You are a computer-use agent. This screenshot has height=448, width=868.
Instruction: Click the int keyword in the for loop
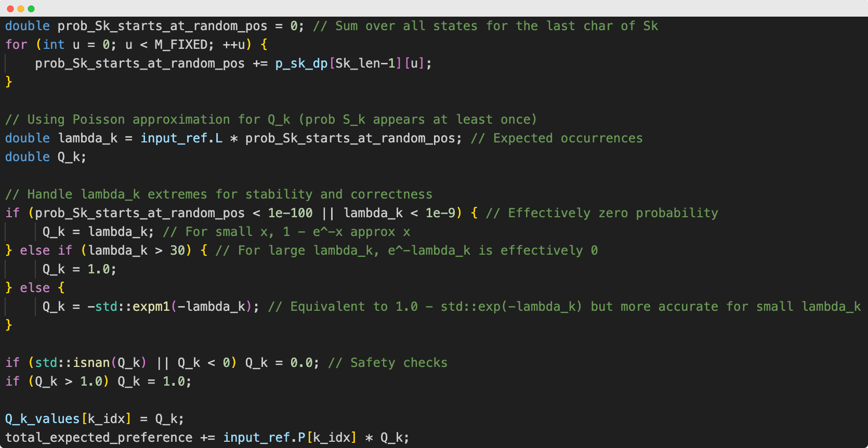54,45
